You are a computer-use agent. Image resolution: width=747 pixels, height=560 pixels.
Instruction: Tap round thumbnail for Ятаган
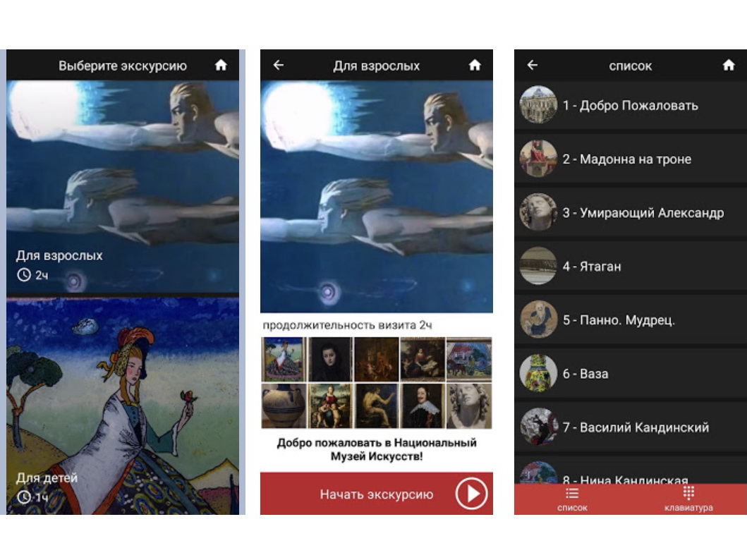point(538,266)
